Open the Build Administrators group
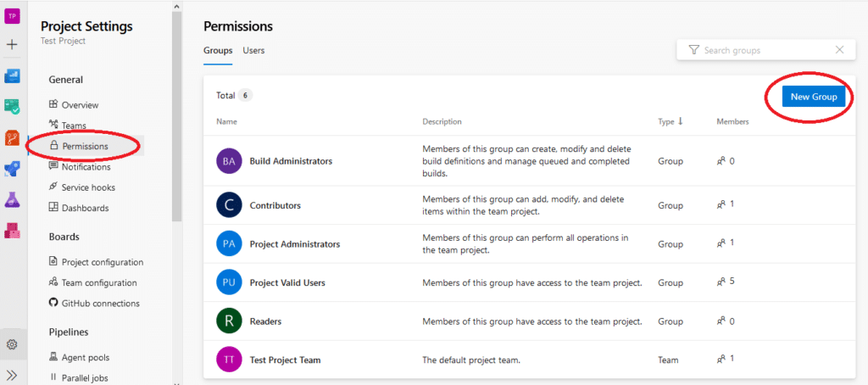This screenshot has height=385, width=868. [x=292, y=161]
